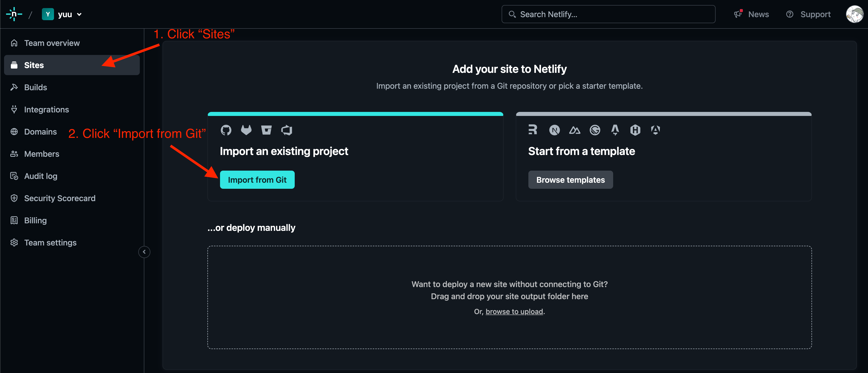Open Billing in sidebar
This screenshot has height=373, width=868.
click(x=72, y=221)
